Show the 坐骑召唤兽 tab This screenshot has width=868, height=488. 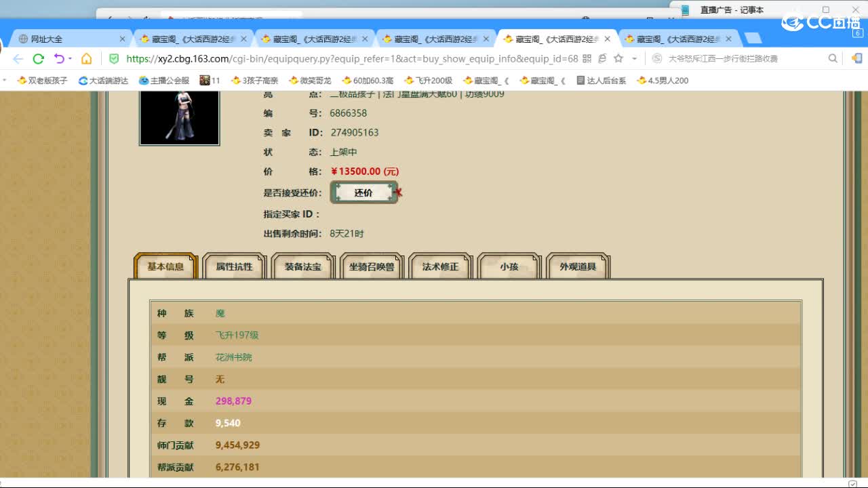pos(372,266)
